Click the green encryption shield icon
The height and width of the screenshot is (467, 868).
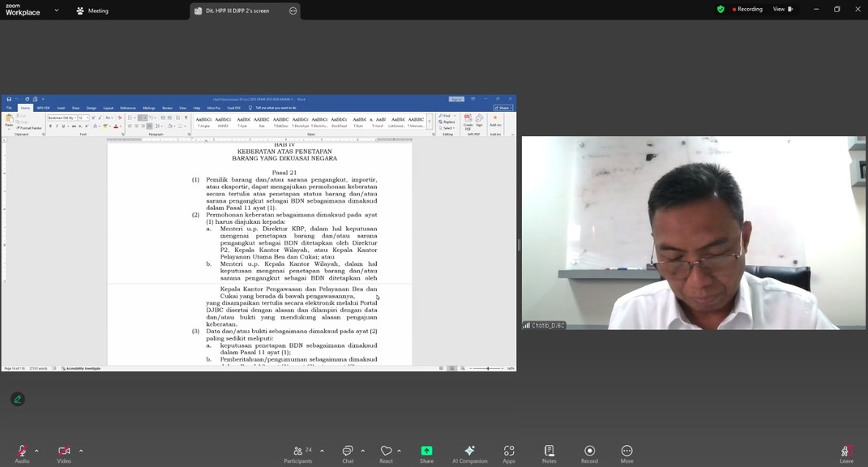(x=720, y=10)
